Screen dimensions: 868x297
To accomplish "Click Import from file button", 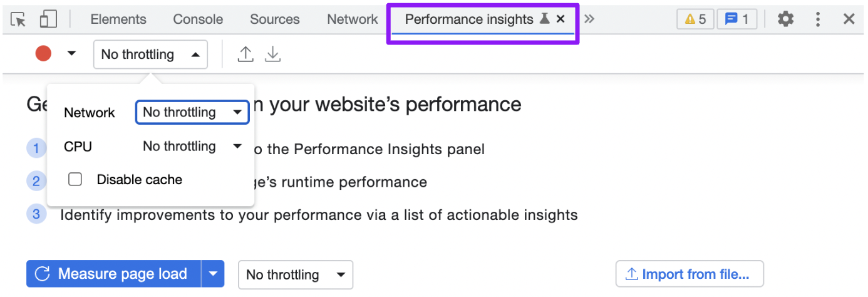I will pos(690,274).
